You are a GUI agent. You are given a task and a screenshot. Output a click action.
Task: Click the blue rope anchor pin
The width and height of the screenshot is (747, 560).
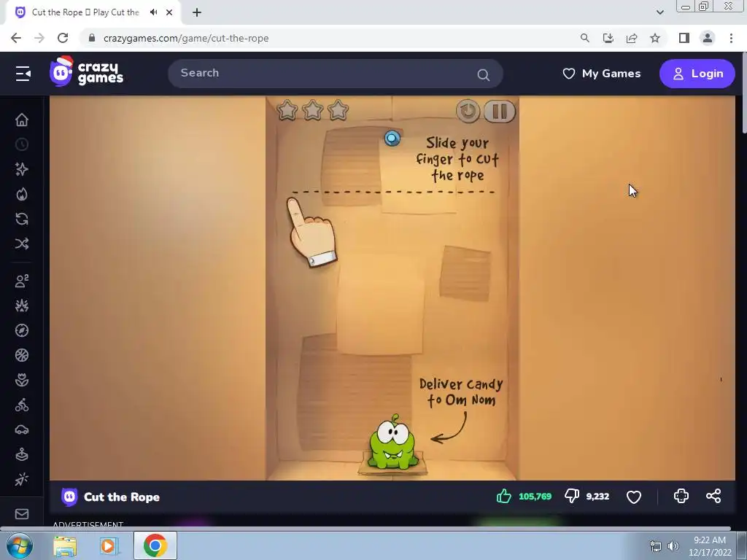pyautogui.click(x=392, y=138)
